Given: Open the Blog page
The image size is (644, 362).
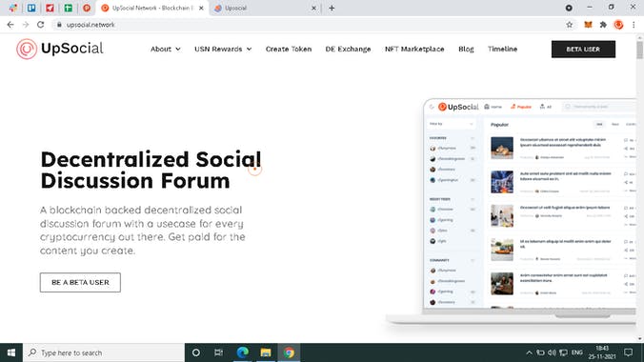Looking at the screenshot, I should coord(466,49).
